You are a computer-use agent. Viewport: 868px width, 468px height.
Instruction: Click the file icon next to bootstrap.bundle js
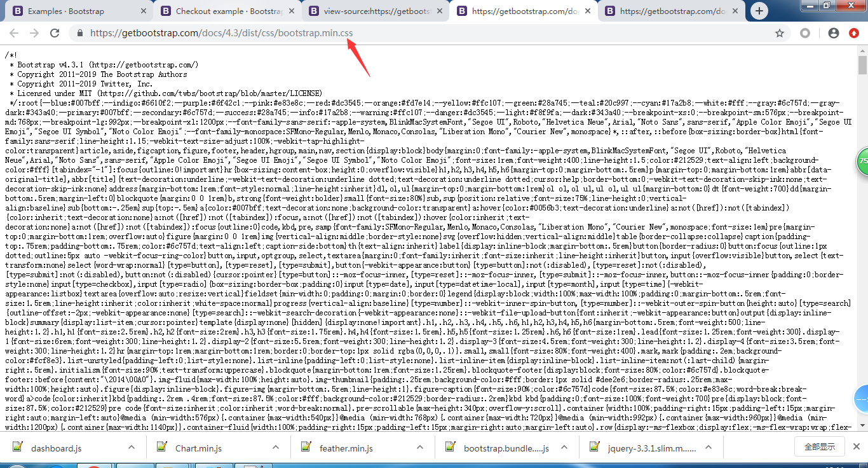(x=450, y=447)
